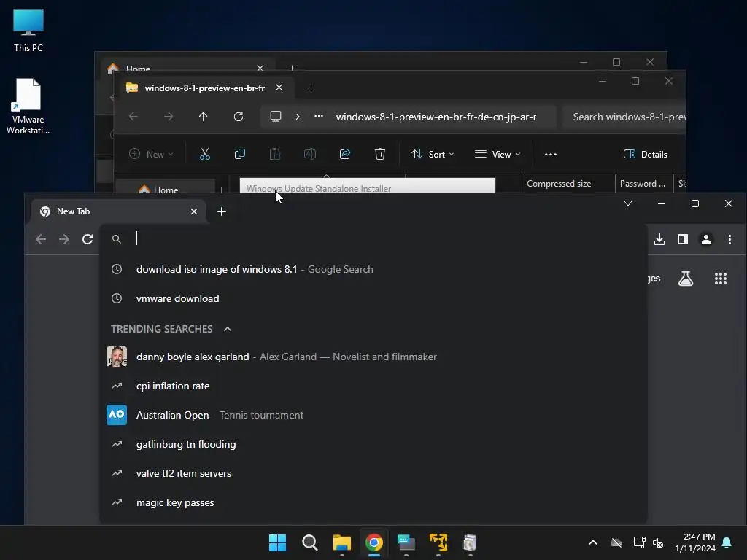Open Search Labs flask icon
Image resolution: width=747 pixels, height=560 pixels.
point(686,279)
